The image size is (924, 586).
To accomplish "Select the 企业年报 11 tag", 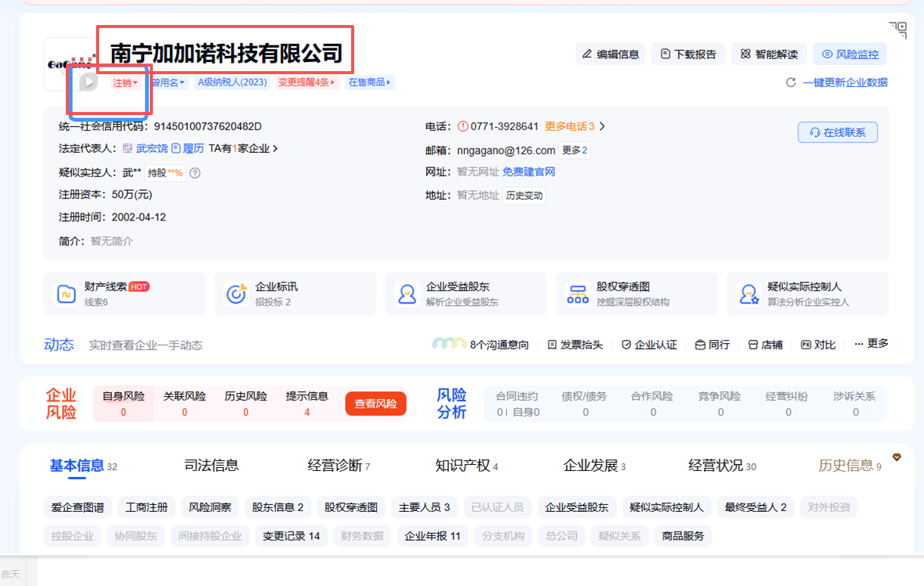I will [432, 536].
